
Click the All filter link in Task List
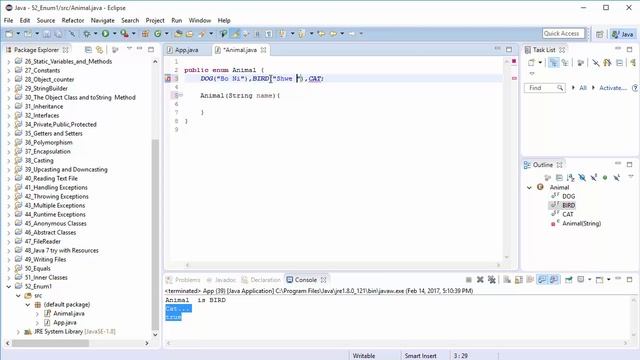[x=583, y=88]
